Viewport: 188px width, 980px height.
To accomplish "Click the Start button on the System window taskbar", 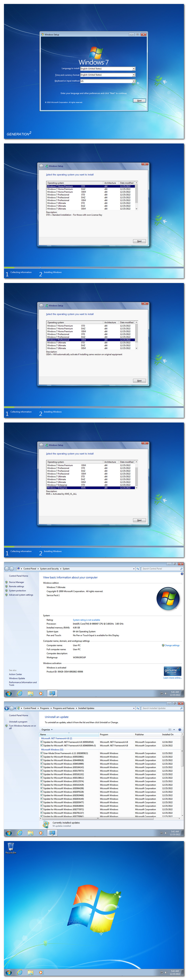I will coord(8,693).
